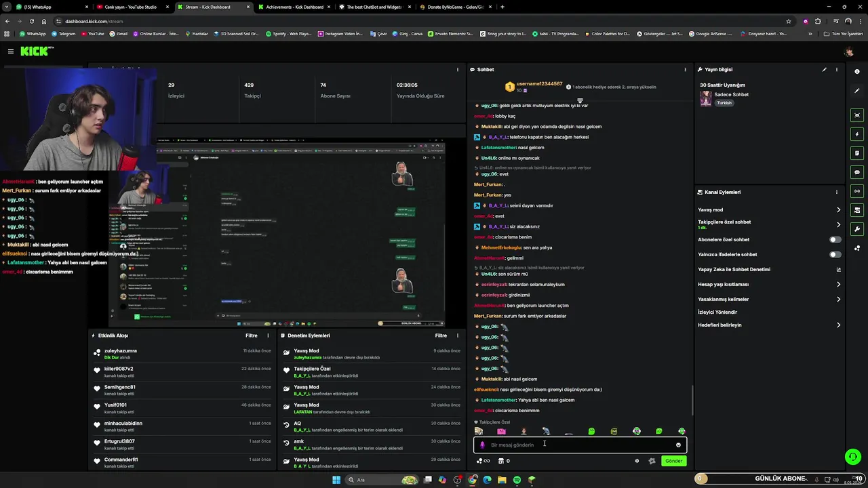Viewport: 868px width, 488px height.
Task: Click username12344567 in gift leaderboard
Action: (539, 84)
